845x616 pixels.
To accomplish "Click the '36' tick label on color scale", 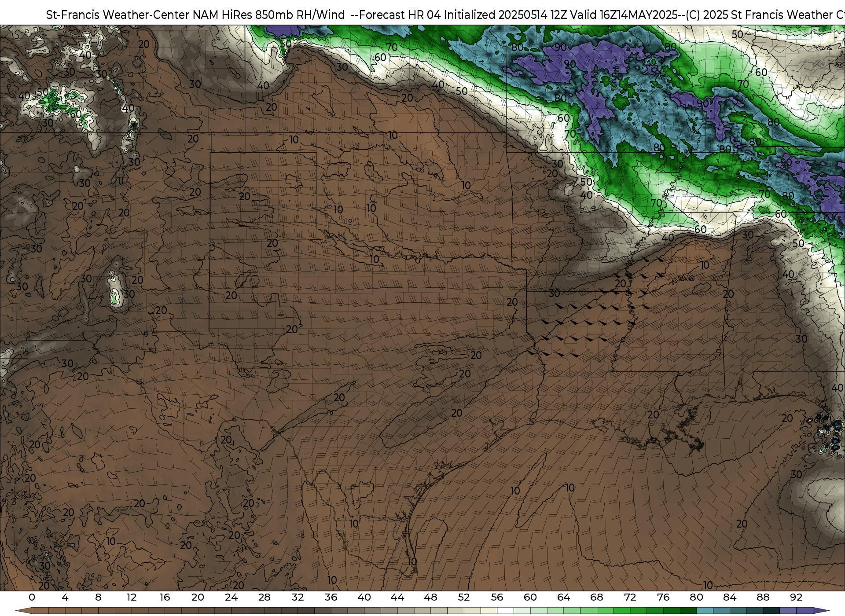I will click(331, 597).
